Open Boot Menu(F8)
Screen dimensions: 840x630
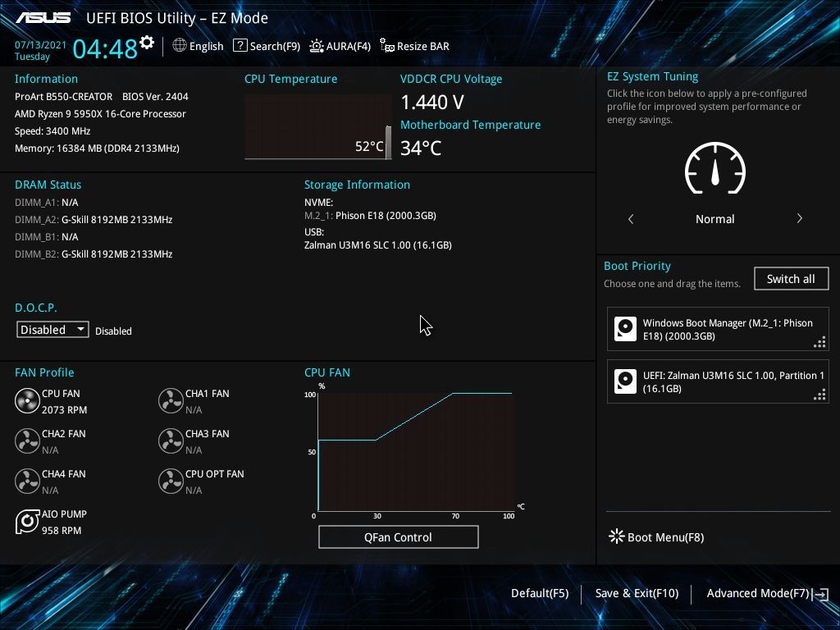656,536
